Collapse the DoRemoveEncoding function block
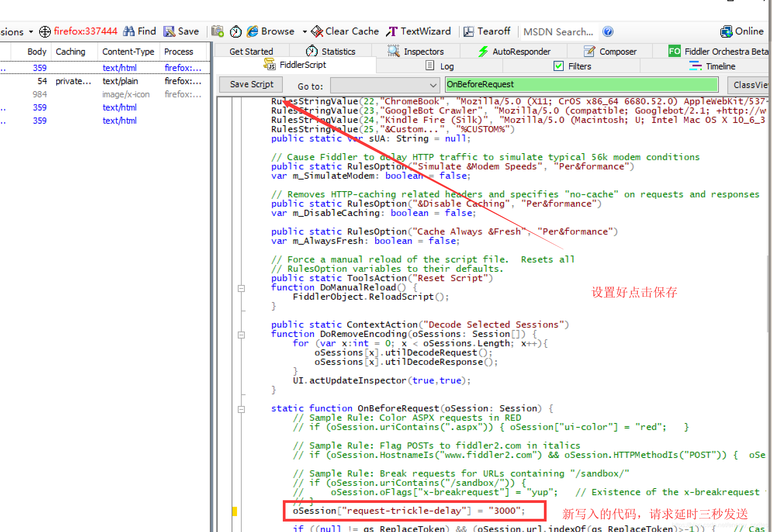The height and width of the screenshot is (532, 772). coord(241,335)
